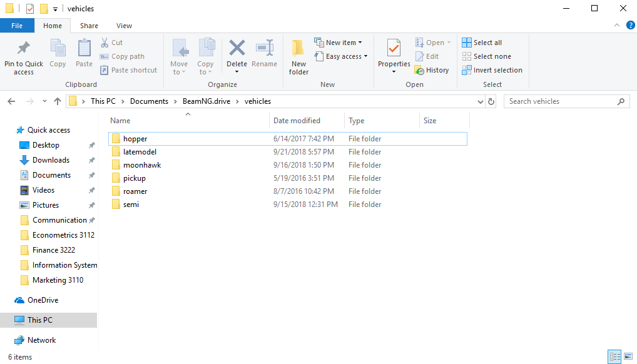Click Invert selection in ribbon
This screenshot has width=637, height=364.
tap(492, 70)
